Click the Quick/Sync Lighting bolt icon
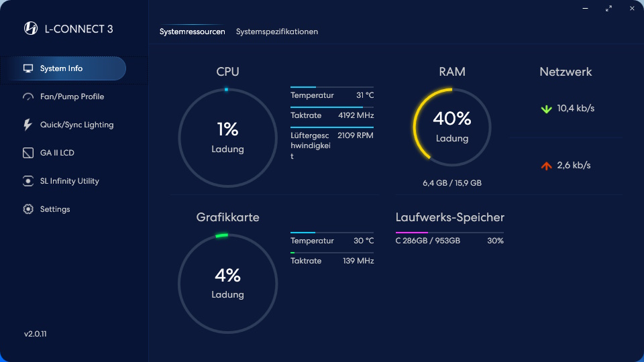Screen dimensions: 644x362 click(28, 125)
